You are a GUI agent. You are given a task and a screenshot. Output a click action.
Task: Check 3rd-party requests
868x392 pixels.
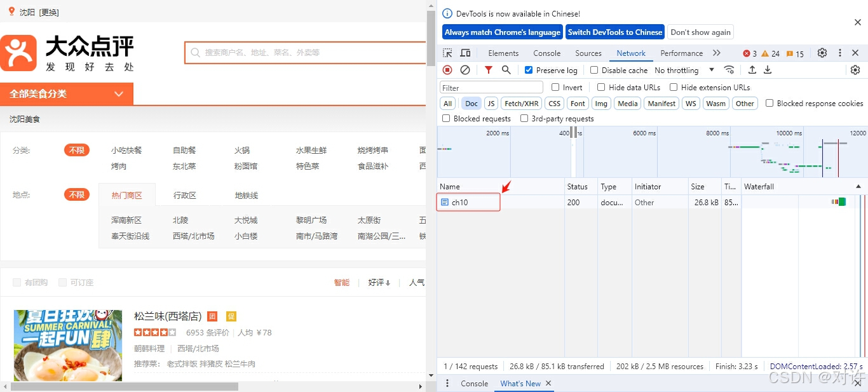tap(524, 118)
